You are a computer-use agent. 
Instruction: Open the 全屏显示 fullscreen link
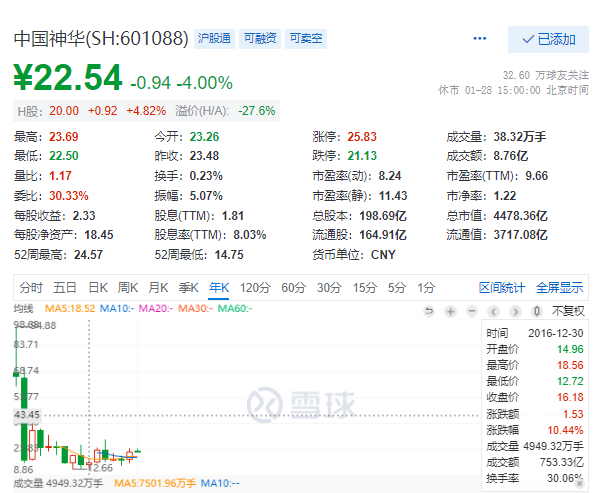coord(559,288)
